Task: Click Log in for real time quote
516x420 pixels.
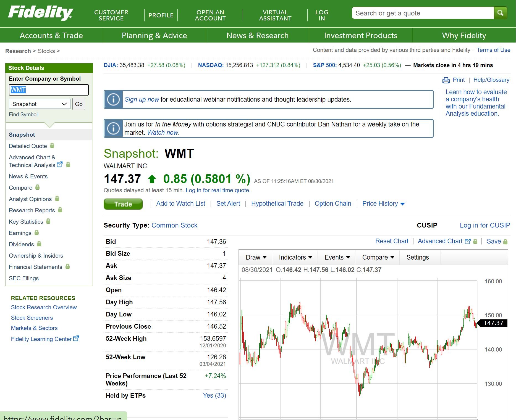Action: [x=218, y=190]
